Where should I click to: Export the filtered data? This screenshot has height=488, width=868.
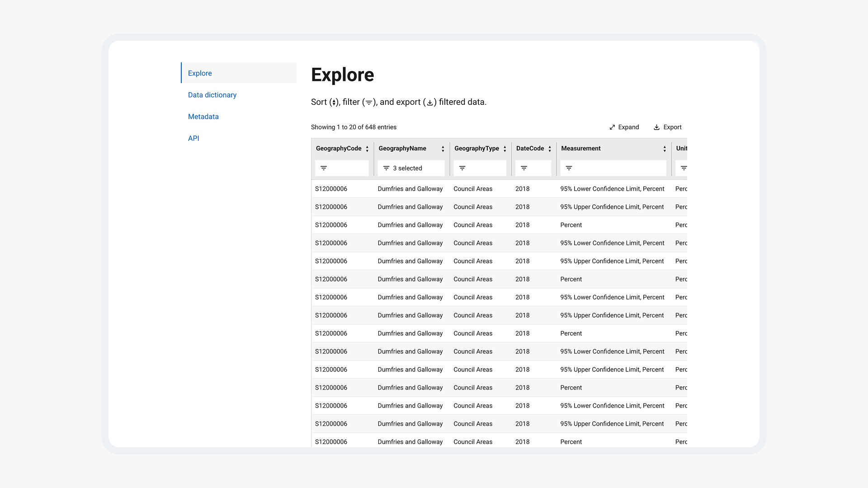[667, 127]
